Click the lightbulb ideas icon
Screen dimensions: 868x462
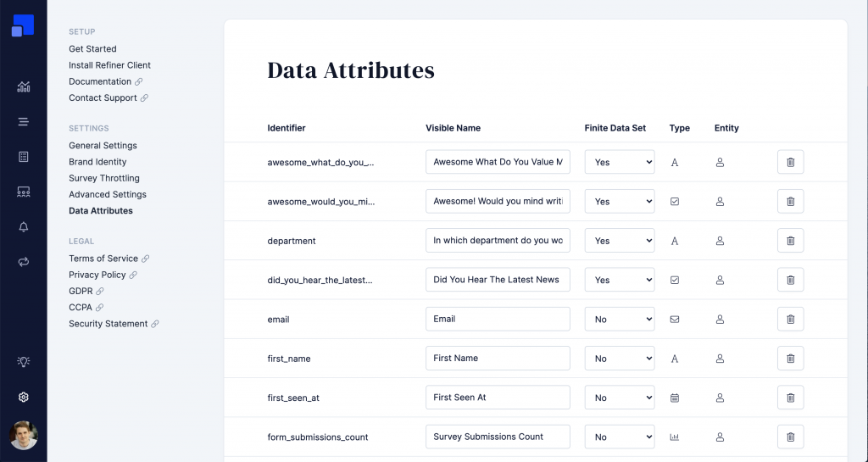tap(23, 361)
